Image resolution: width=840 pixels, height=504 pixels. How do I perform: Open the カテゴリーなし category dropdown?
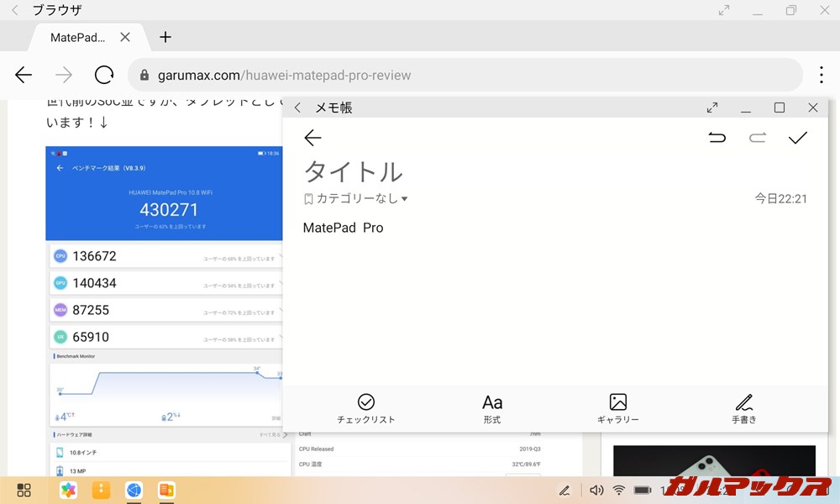(357, 198)
